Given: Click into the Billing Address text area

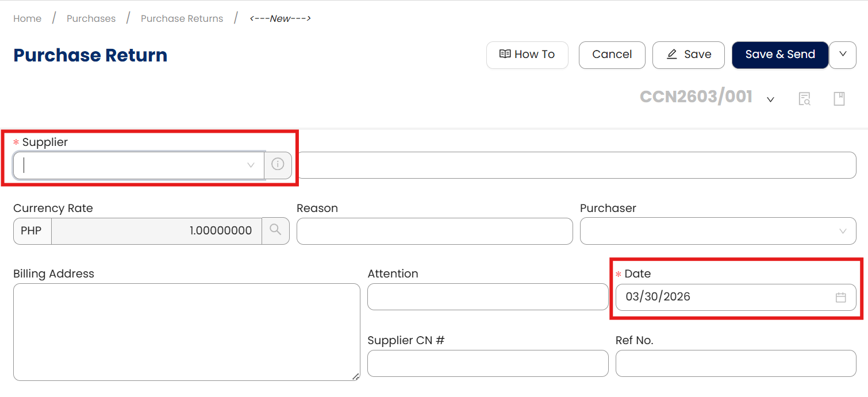Looking at the screenshot, I should pos(187,332).
